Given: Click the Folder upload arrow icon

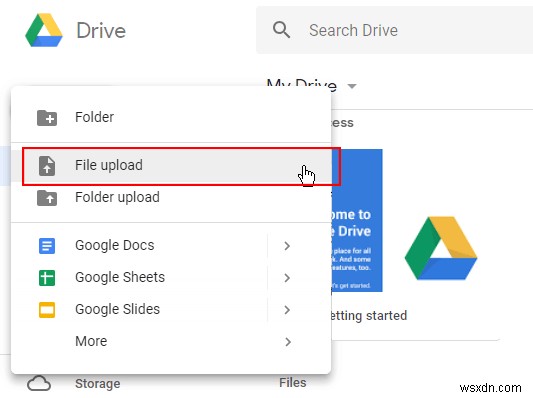Looking at the screenshot, I should (47, 198).
